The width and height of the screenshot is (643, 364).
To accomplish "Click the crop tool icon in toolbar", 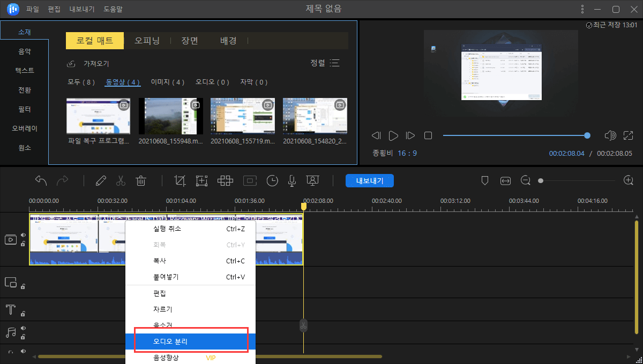I will 180,181.
